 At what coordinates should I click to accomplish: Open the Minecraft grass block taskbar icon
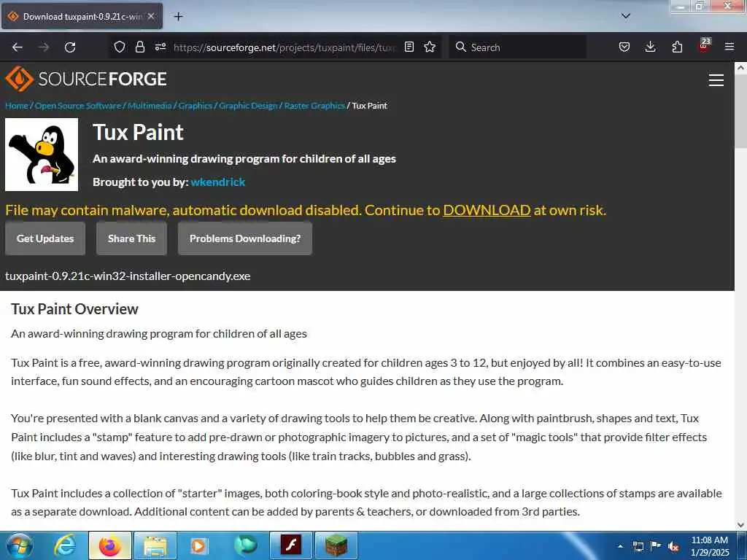[x=336, y=545]
